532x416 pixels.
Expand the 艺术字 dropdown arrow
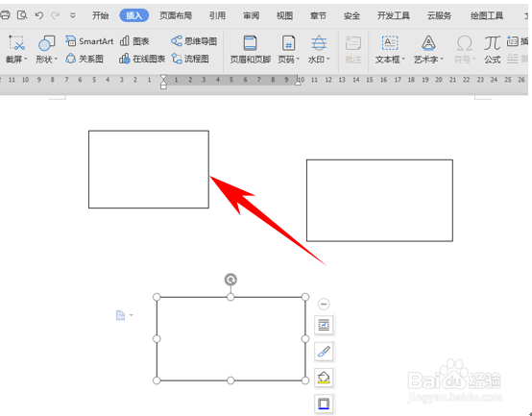pyautogui.click(x=442, y=60)
